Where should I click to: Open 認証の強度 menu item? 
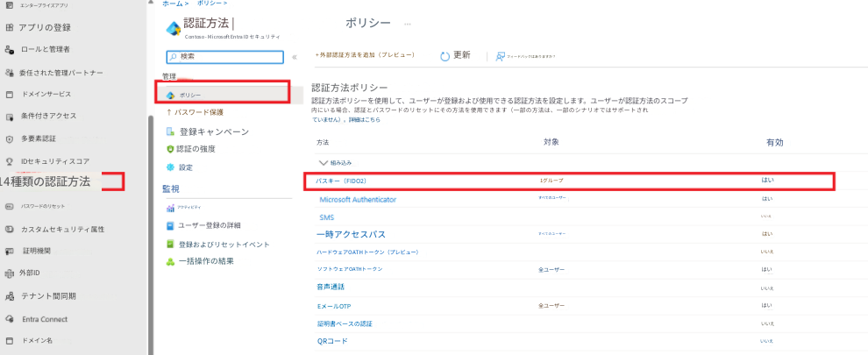196,149
